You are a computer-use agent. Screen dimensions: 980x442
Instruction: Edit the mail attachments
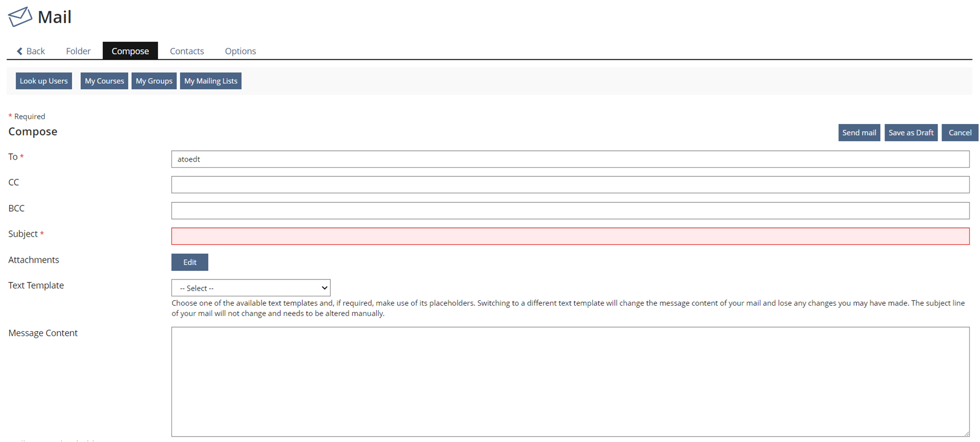point(190,262)
